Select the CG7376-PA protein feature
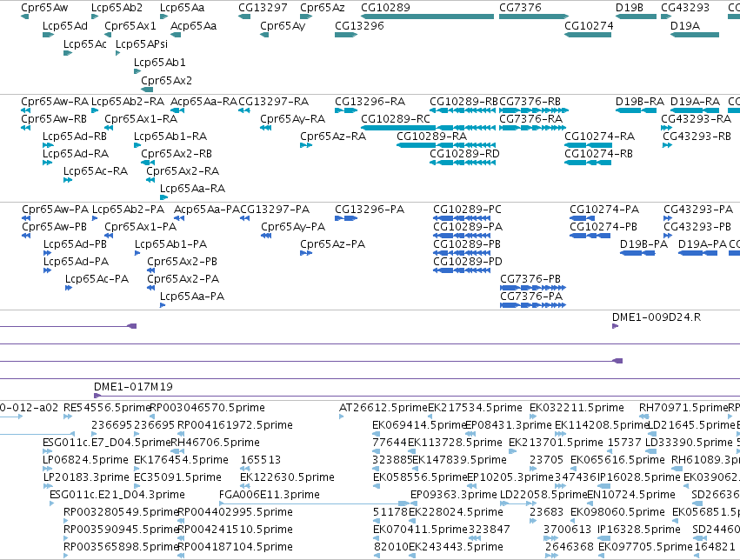Image resolution: width=740 pixels, height=560 pixels. [533, 305]
